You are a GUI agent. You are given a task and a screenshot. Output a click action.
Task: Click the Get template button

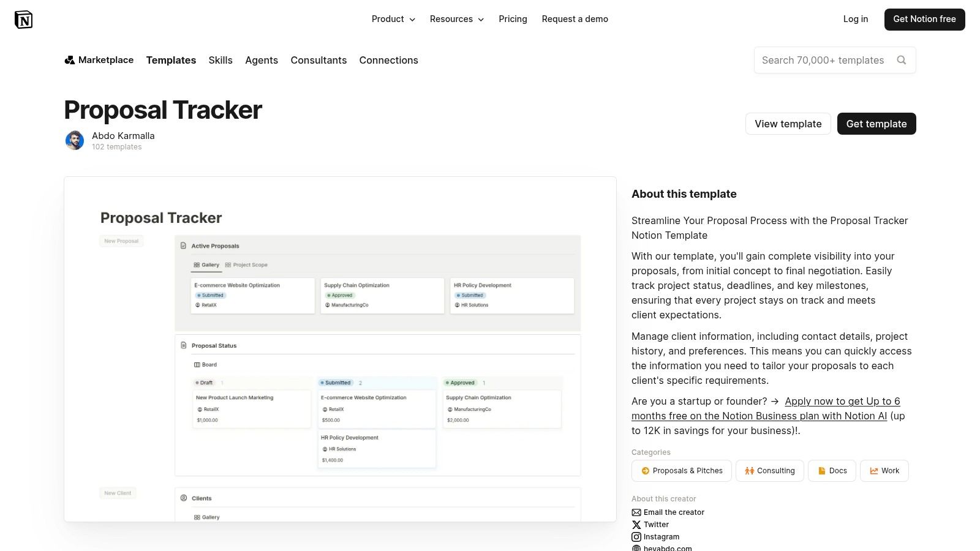click(876, 124)
